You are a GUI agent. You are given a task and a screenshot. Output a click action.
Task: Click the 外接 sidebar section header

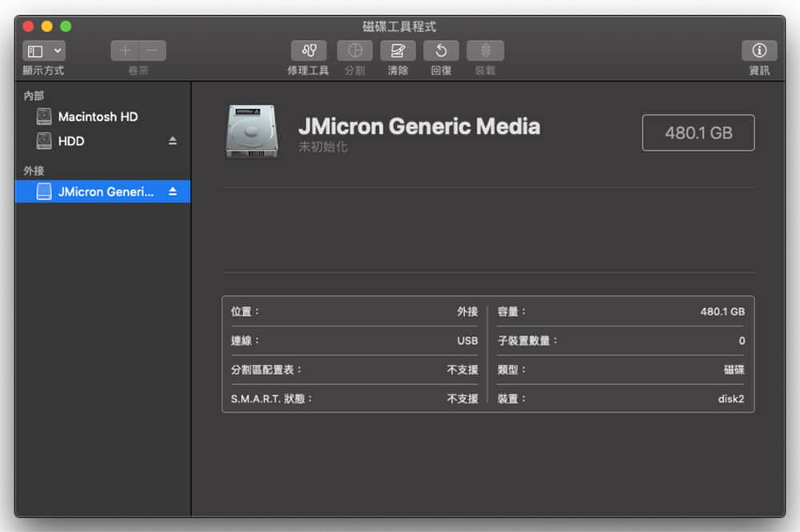34,171
